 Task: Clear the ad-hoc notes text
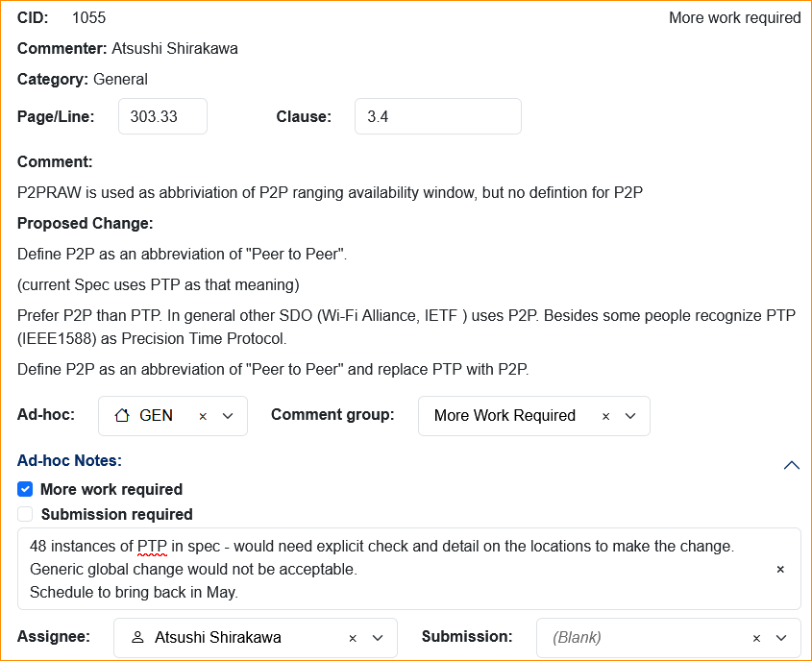click(780, 569)
